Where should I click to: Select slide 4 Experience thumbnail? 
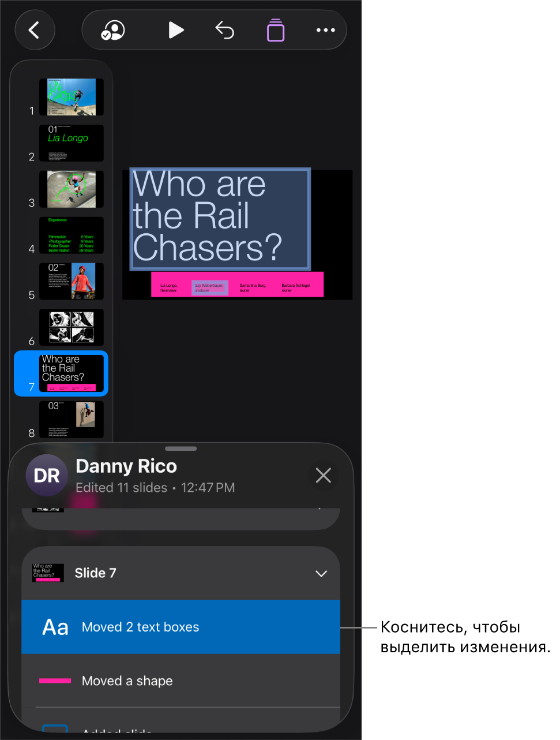coord(72,236)
